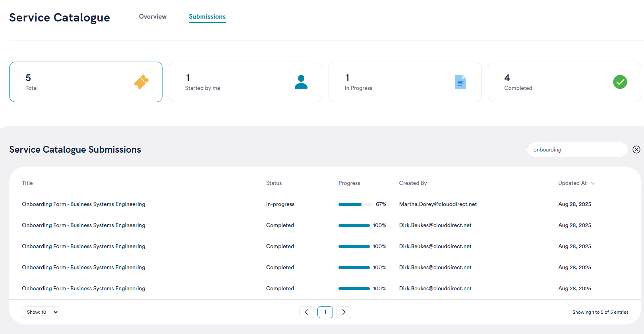Click the 67% progress value
Viewport: 644px width, 334px height.
[x=381, y=204]
